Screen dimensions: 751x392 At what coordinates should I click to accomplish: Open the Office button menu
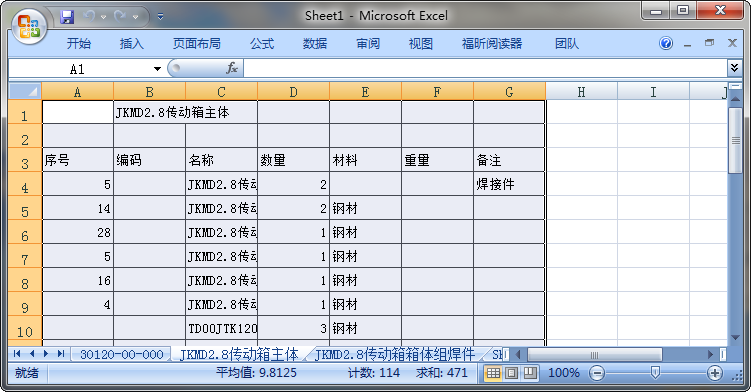tap(29, 26)
